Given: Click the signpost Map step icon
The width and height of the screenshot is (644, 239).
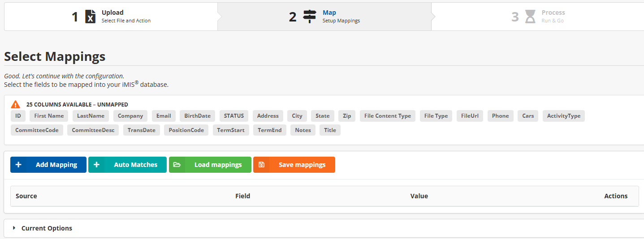Looking at the screenshot, I should click(x=309, y=17).
